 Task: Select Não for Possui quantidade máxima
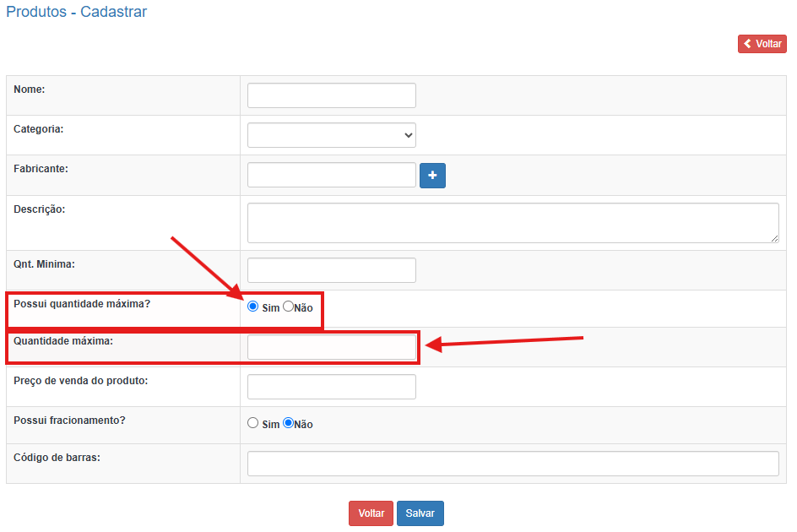click(288, 307)
